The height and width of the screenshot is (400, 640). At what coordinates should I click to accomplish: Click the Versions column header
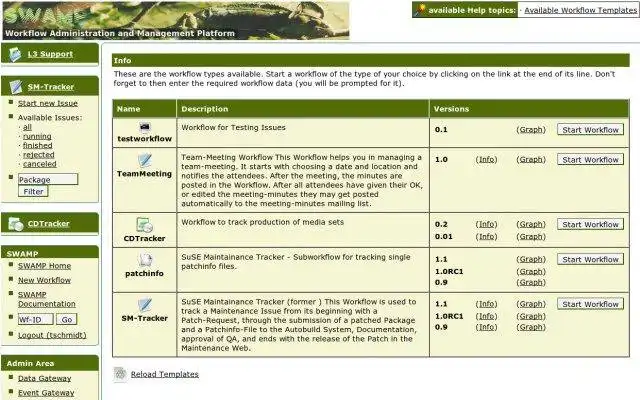[529, 109]
